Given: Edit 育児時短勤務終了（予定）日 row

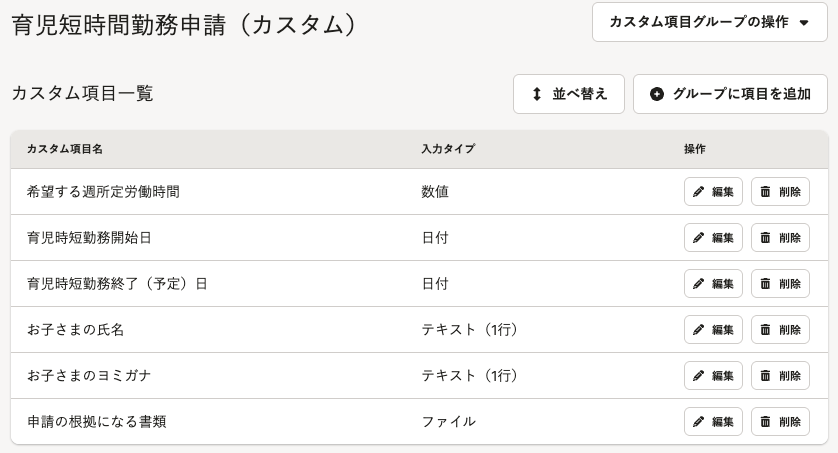Looking at the screenshot, I should 713,284.
